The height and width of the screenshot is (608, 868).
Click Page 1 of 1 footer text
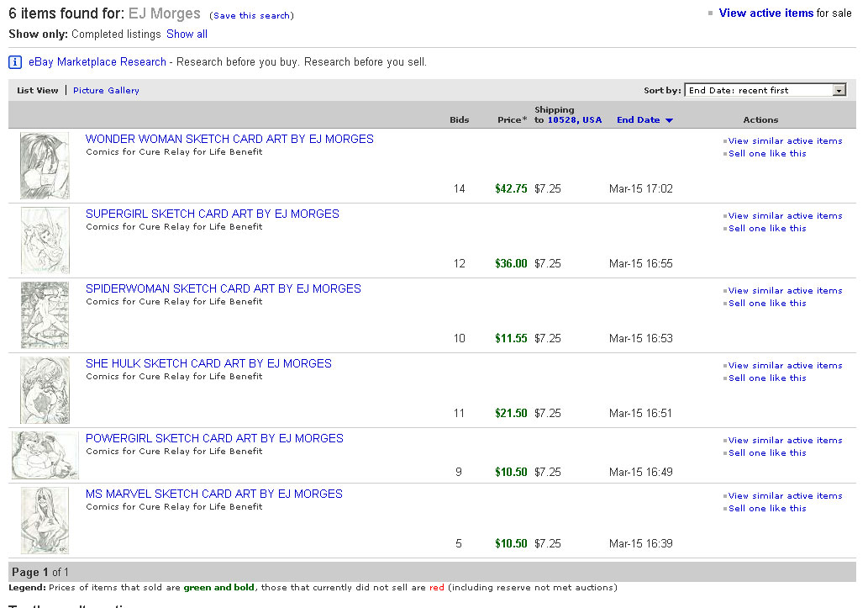39,572
